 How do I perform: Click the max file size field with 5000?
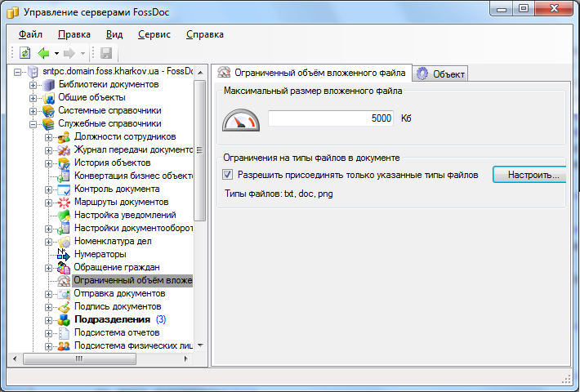click(331, 118)
